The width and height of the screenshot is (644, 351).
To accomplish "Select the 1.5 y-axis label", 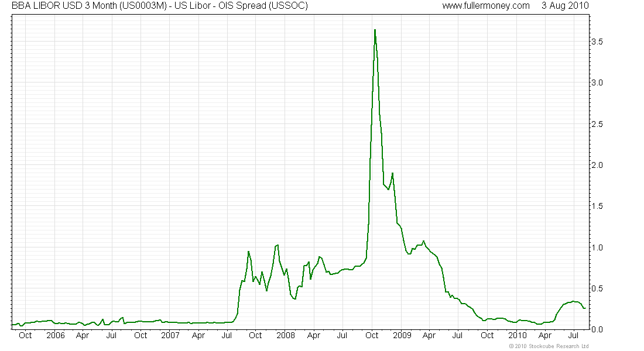I will pyautogui.click(x=597, y=206).
